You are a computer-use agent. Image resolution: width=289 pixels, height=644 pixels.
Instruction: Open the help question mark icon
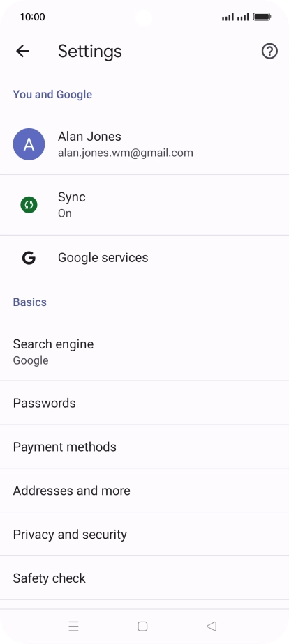[269, 52]
